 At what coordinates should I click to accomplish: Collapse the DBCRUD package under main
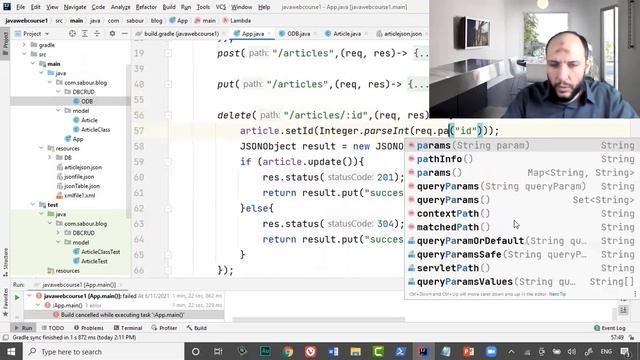(58, 91)
